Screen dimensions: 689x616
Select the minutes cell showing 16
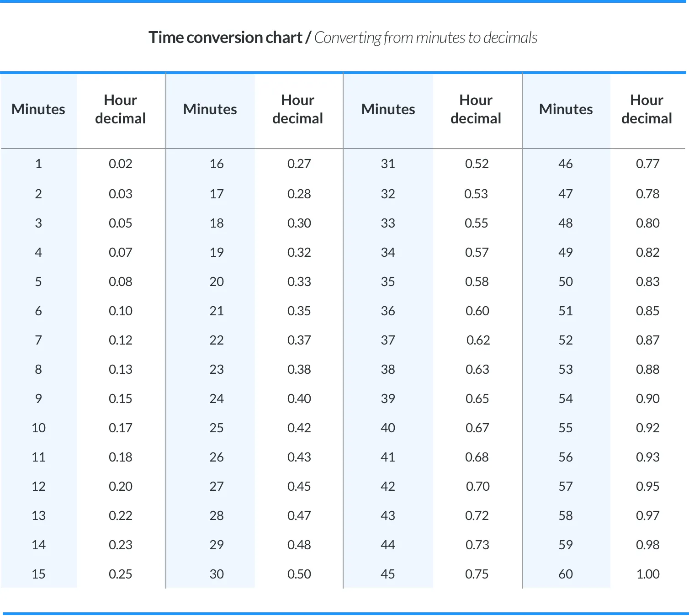(217, 164)
